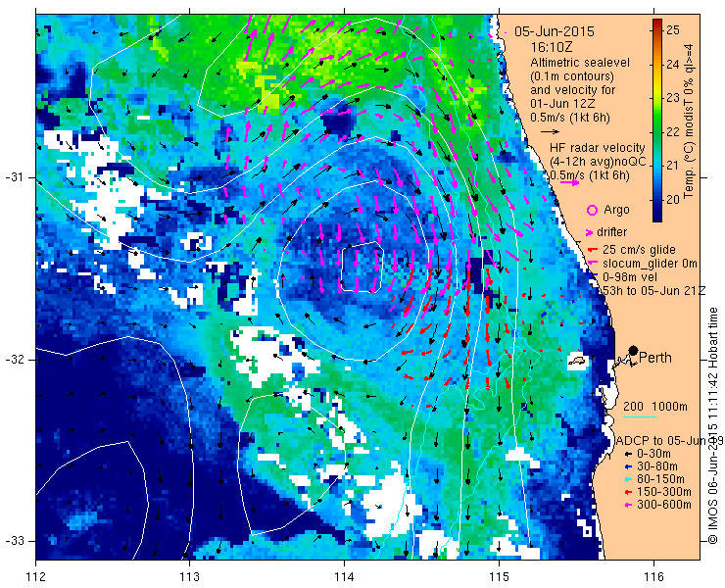Click the '300-600m' depth label

coord(664,505)
